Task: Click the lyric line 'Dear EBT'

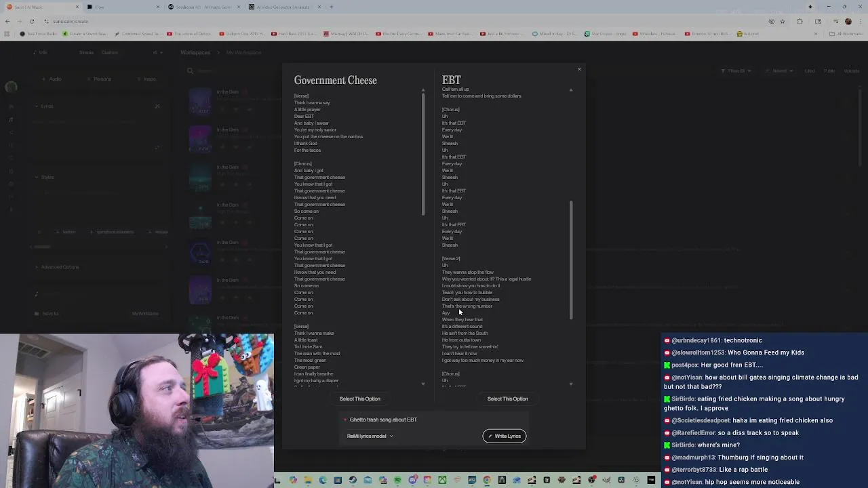Action: 304,116
